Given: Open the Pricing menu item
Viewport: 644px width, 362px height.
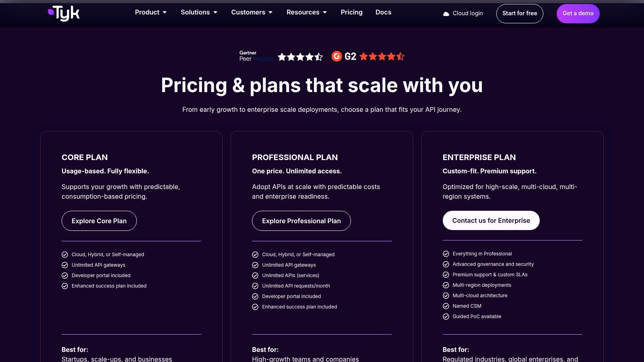Looking at the screenshot, I should coord(351,12).
